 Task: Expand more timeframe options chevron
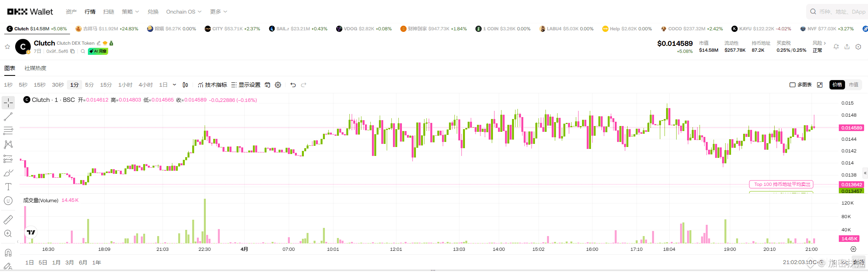[x=174, y=85]
